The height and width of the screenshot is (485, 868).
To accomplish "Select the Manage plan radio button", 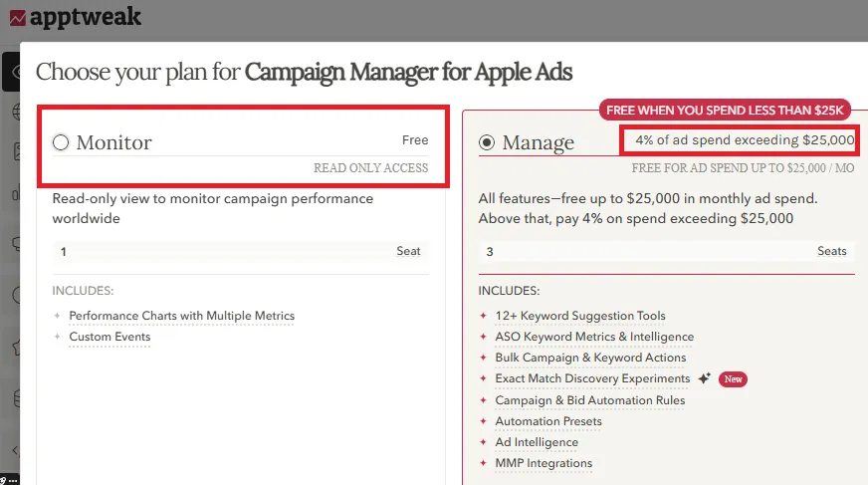I will pos(487,142).
